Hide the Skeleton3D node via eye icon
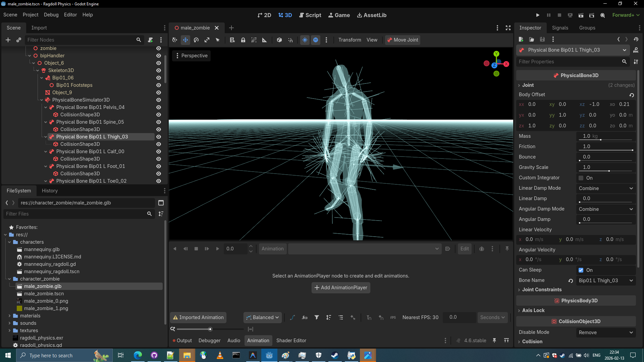This screenshot has width=644, height=362. [x=159, y=70]
